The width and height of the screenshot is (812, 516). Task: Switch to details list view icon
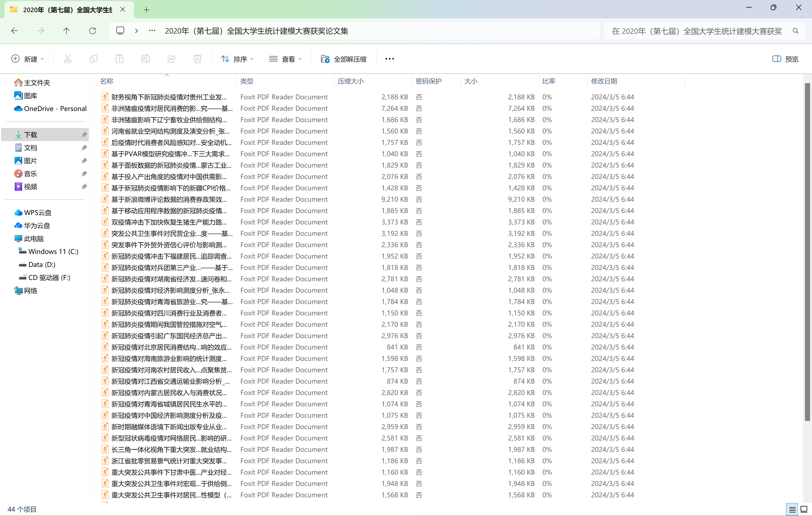pos(793,509)
